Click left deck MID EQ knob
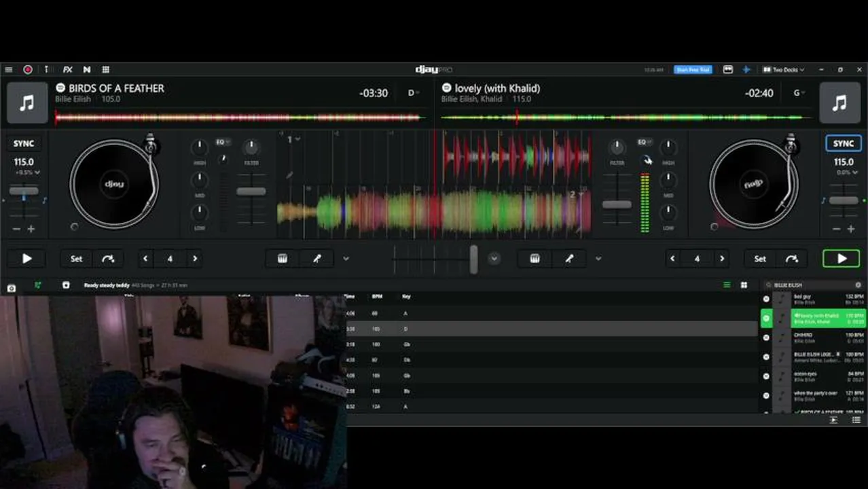Screen dimensions: 868x489 pyautogui.click(x=200, y=180)
